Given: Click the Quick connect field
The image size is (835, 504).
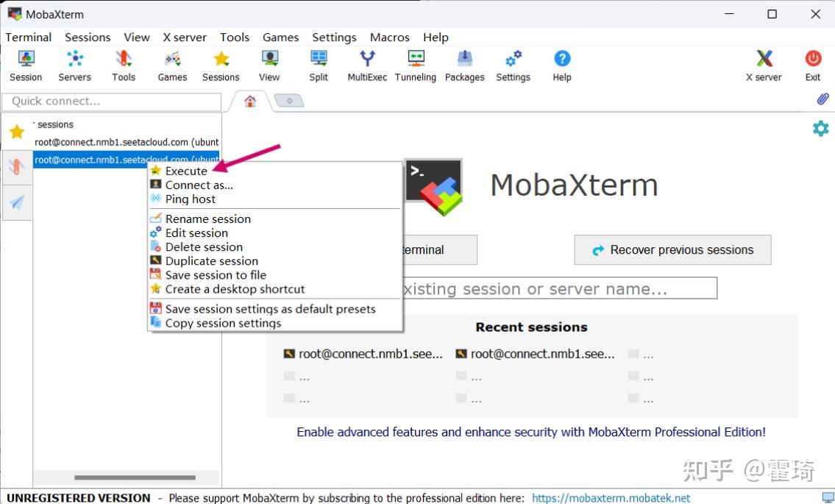Looking at the screenshot, I should [111, 101].
